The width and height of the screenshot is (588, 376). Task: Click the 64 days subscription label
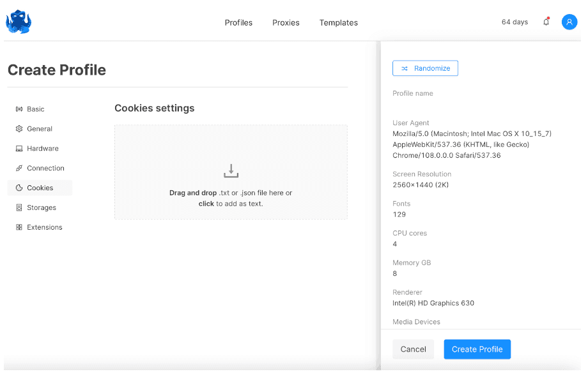(514, 22)
